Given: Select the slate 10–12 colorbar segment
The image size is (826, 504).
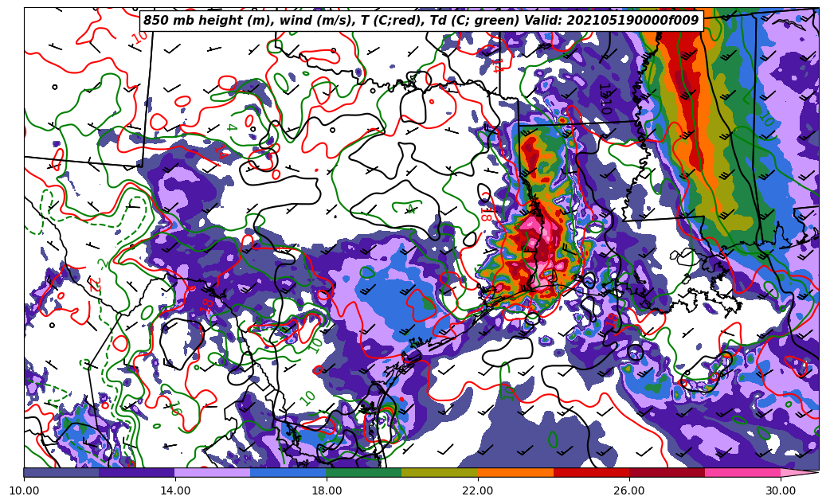Looking at the screenshot, I should tap(61, 472).
